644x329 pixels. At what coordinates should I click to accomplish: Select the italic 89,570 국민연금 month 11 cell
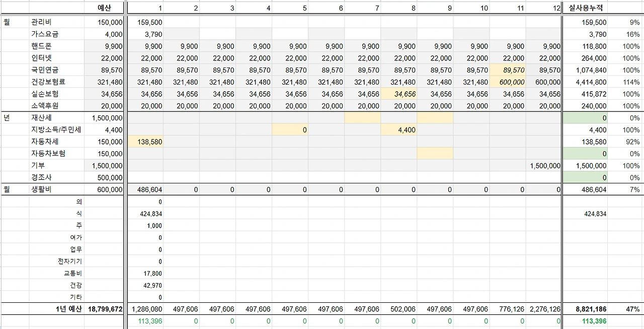(508, 70)
